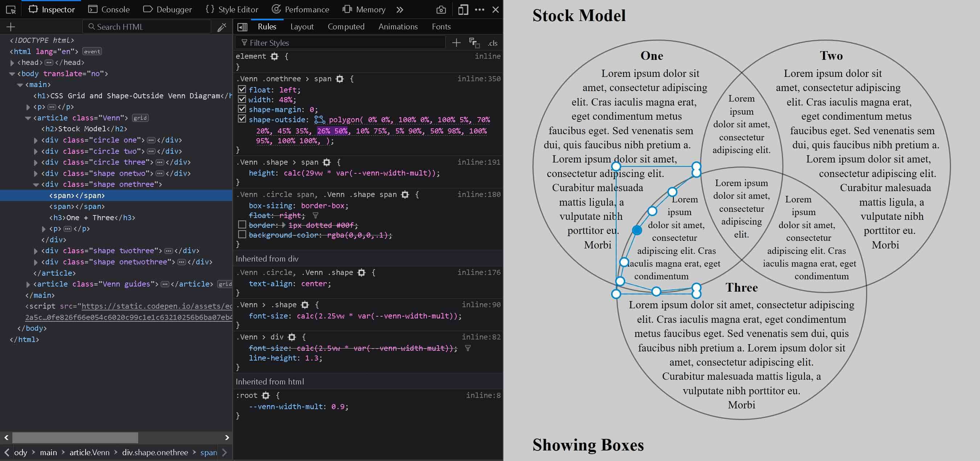Uncheck the float: left declaration

242,89
